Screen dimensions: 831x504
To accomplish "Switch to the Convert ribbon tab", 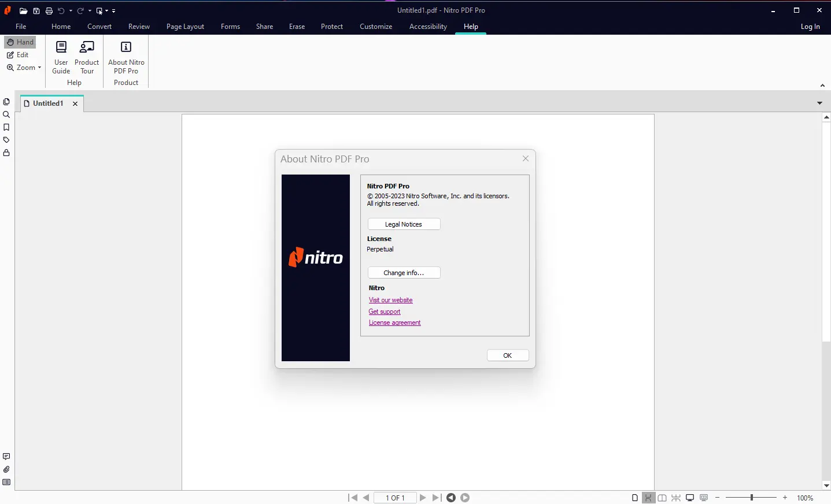I will [x=99, y=27].
